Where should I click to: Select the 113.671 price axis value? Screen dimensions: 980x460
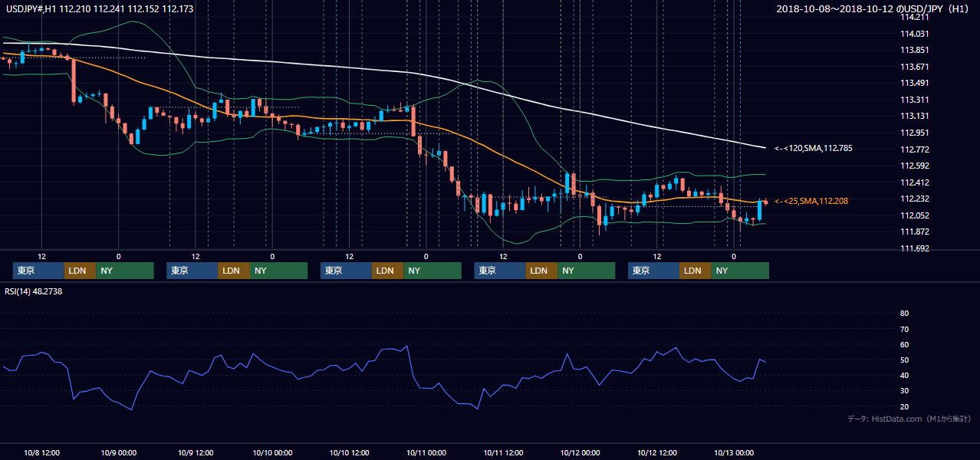[914, 67]
